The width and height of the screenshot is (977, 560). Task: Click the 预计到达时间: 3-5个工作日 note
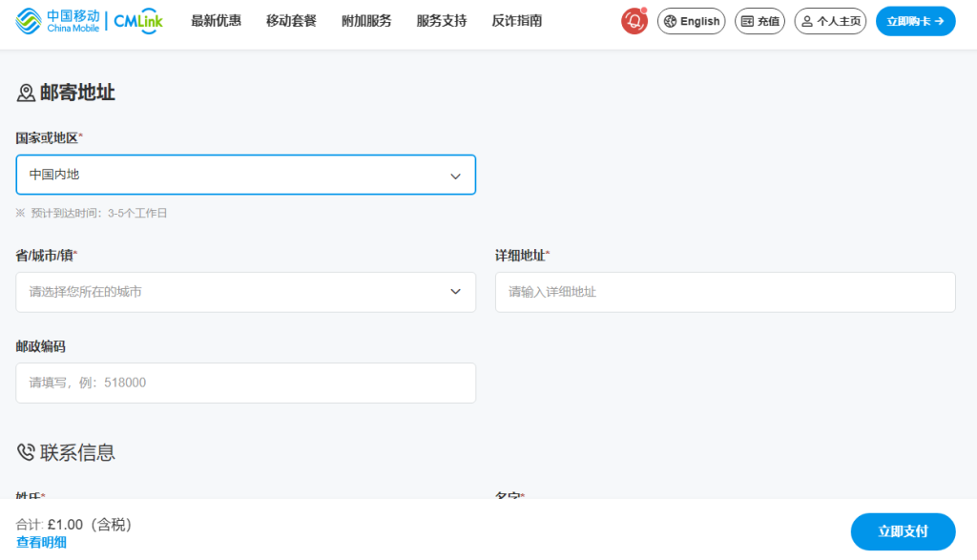(92, 213)
